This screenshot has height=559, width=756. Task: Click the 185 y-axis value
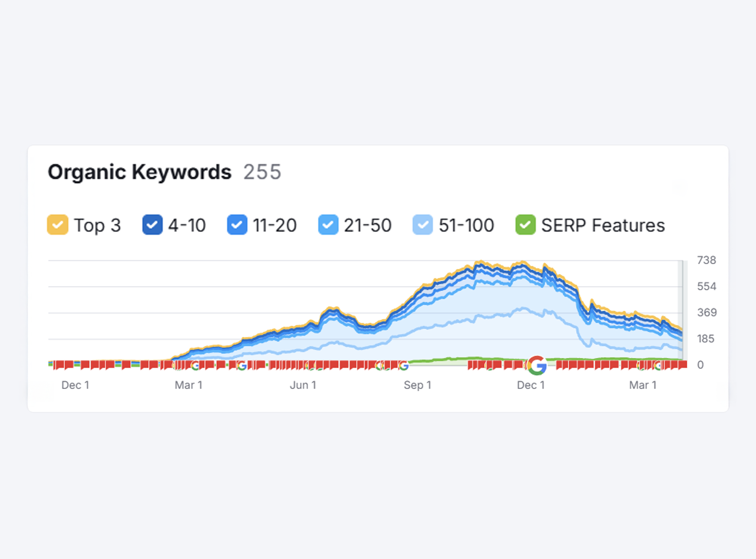click(706, 338)
